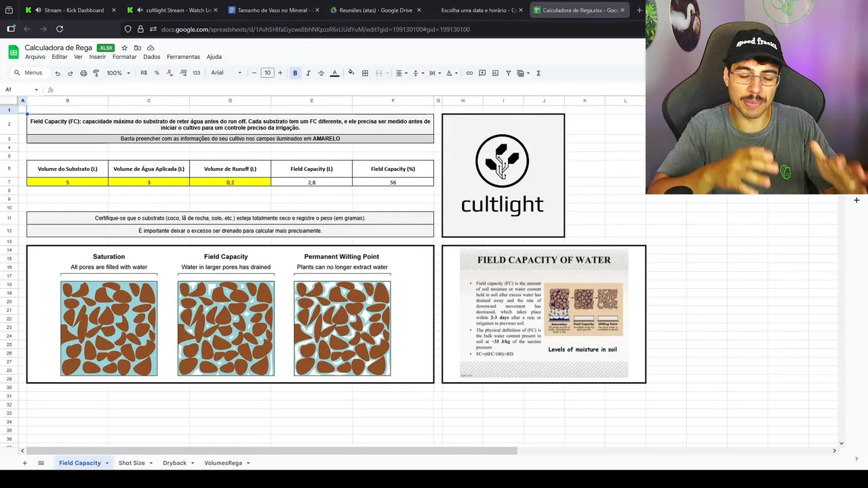This screenshot has height=488, width=868.
Task: Decrease decimal places
Action: click(170, 73)
